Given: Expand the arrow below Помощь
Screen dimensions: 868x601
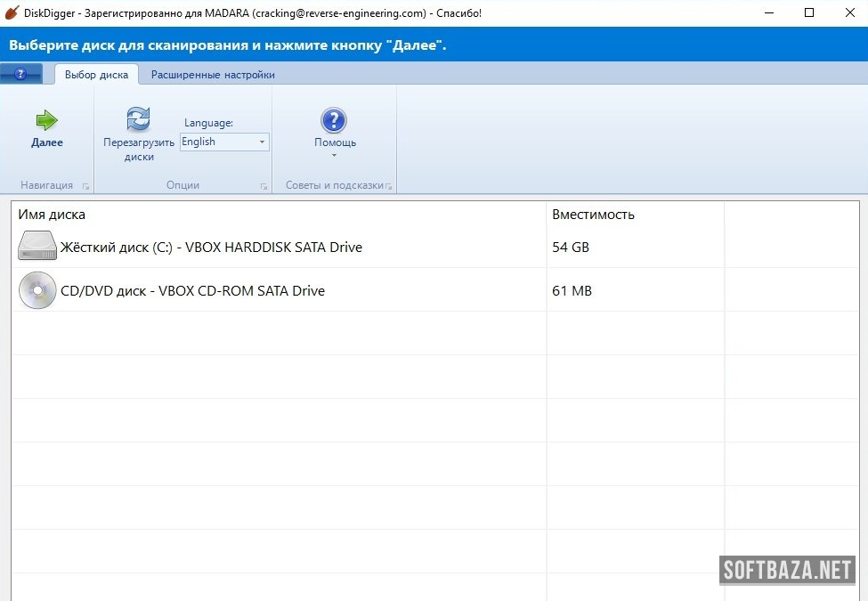Looking at the screenshot, I should pyautogui.click(x=334, y=156).
